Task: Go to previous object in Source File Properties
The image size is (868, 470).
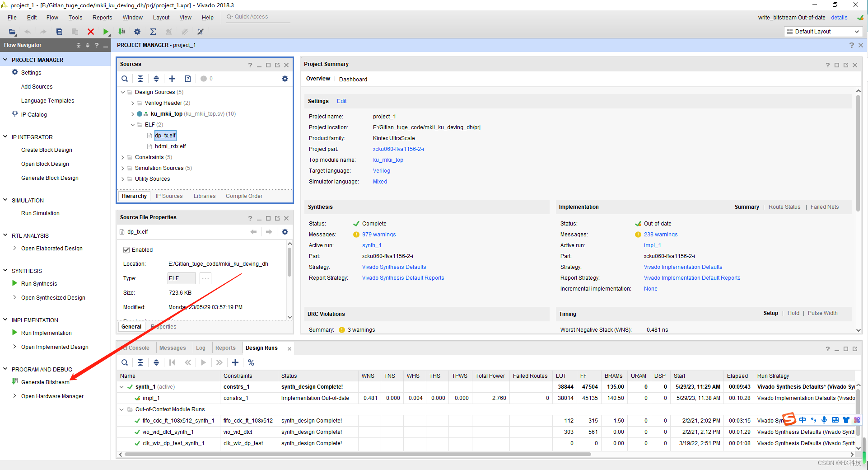Action: pos(253,232)
